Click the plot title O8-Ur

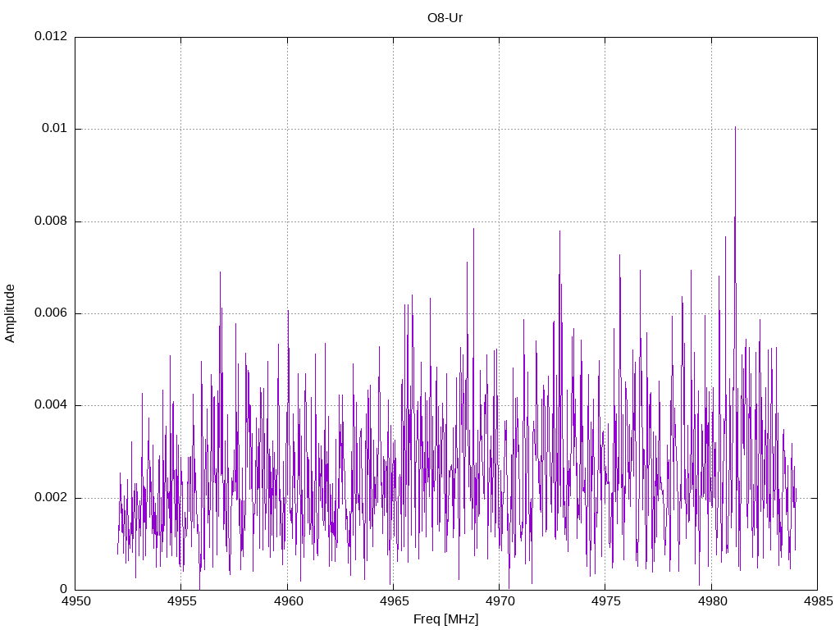point(445,18)
